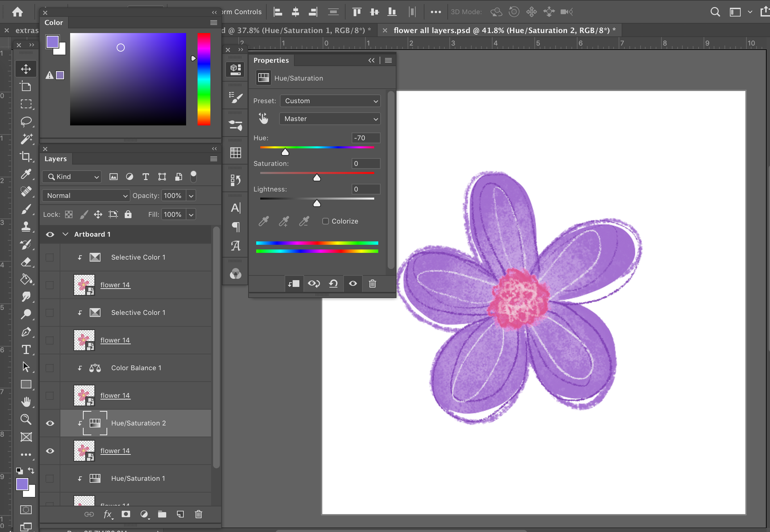Select the Hand tool
This screenshot has width=770, height=532.
(26, 402)
